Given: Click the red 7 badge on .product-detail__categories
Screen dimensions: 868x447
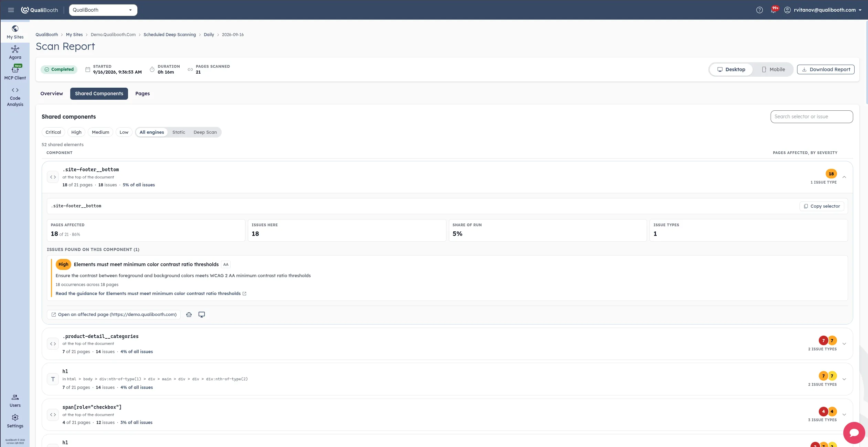Looking at the screenshot, I should [x=823, y=340].
